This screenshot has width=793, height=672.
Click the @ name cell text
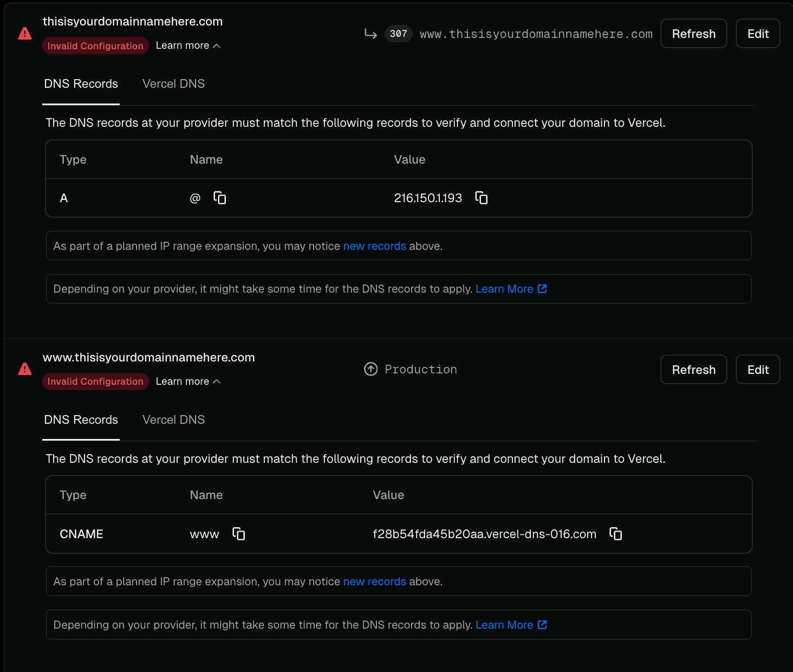[x=195, y=198]
